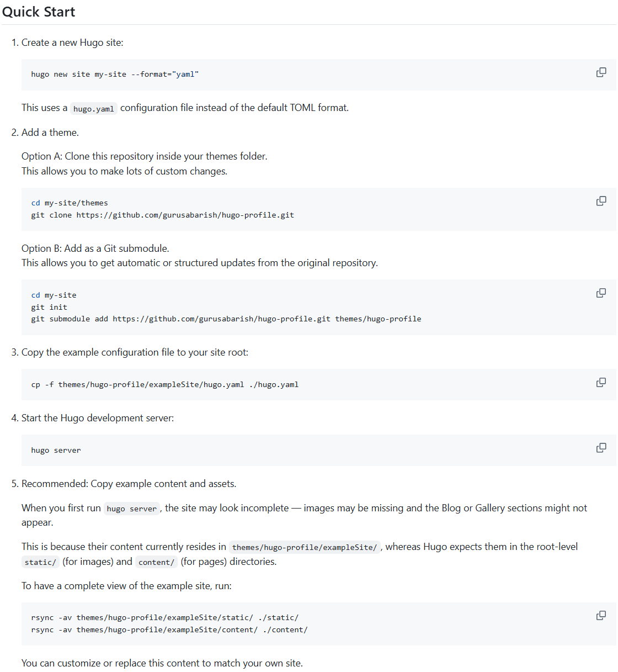Copy the git clone theme command
This screenshot has width=618, height=672.
[601, 201]
